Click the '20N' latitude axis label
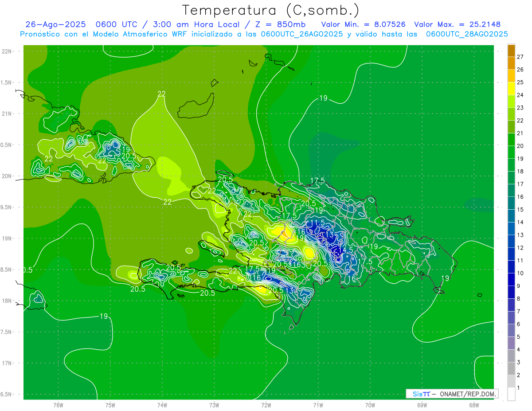Image resolution: width=532 pixels, height=411 pixels. click(x=7, y=176)
